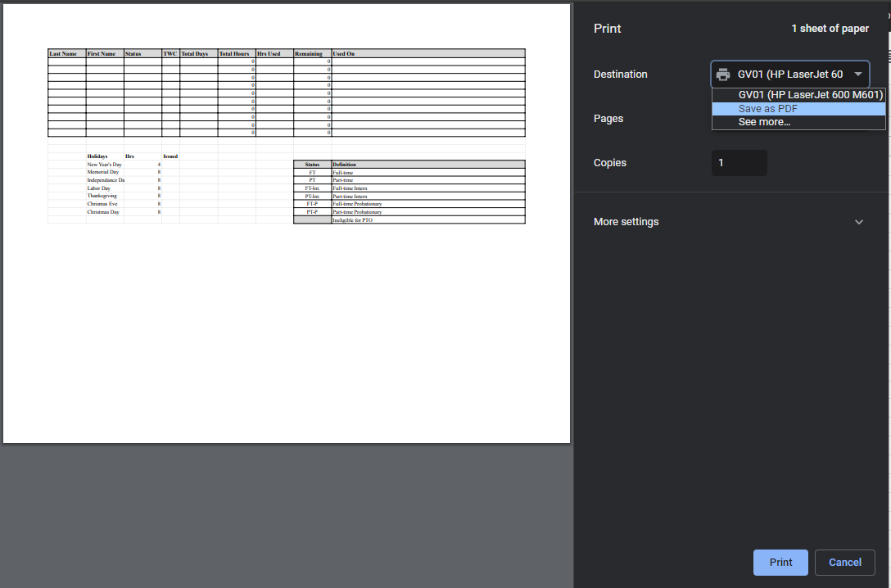Pick GV01 (HP LaserJet 600 M601) list option

coord(798,95)
